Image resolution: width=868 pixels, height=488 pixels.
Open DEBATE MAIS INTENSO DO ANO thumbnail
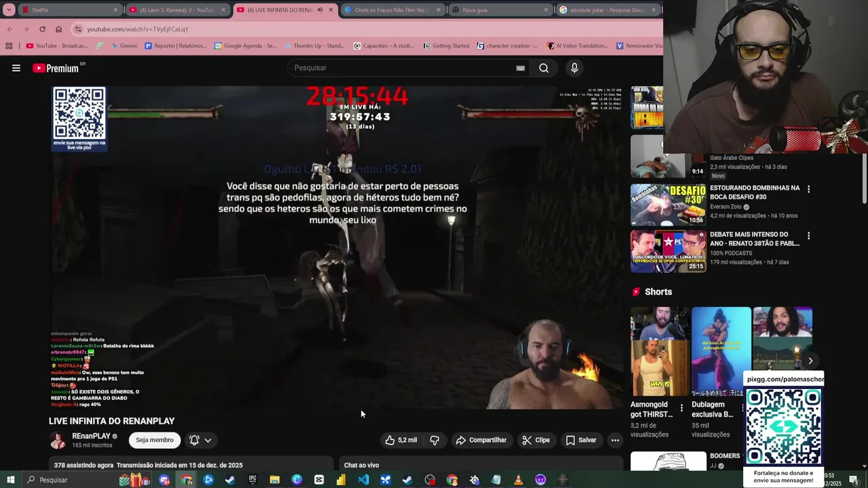(x=668, y=251)
